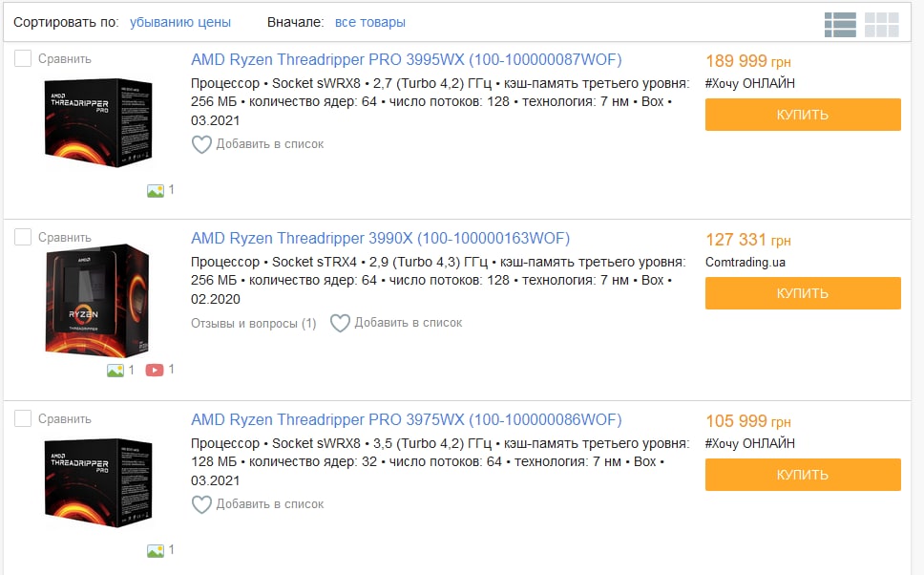
Task: Open sort dropdown 'убыванию цены'
Action: pyautogui.click(x=180, y=22)
